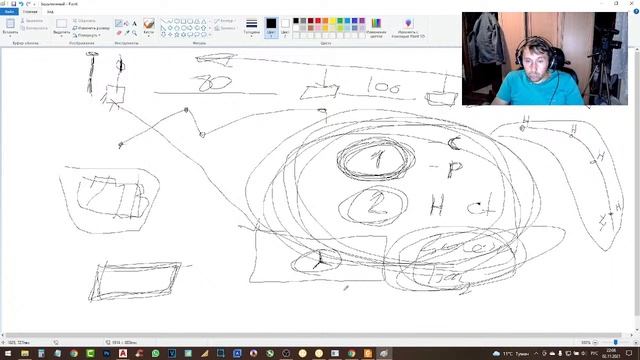Adjust the zoom slider handle
Viewport: 640px width, 360px height.
click(616, 342)
